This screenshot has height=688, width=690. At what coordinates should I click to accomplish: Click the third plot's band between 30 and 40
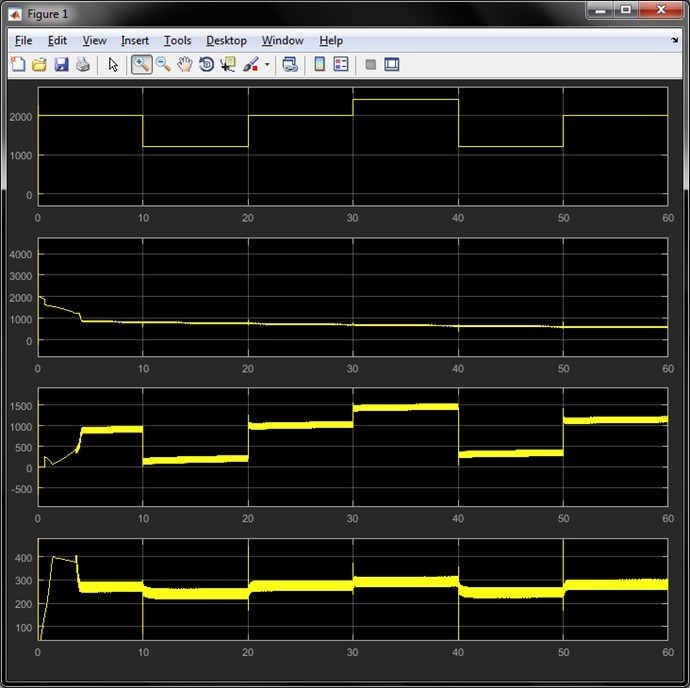pos(405,408)
